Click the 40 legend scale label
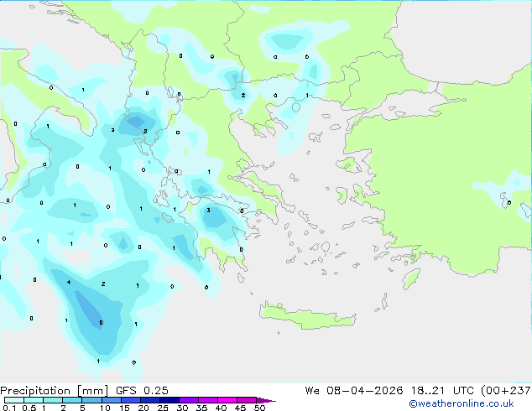 pyautogui.click(x=221, y=408)
